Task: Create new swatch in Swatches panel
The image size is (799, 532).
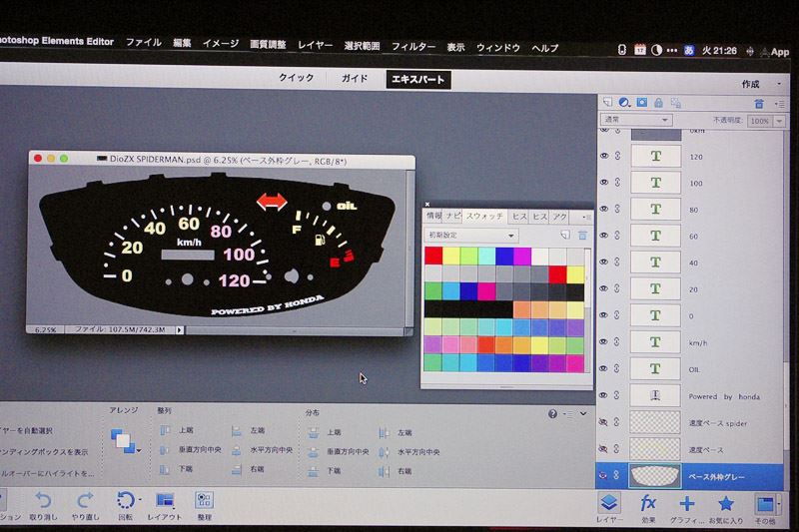Action: pos(565,235)
